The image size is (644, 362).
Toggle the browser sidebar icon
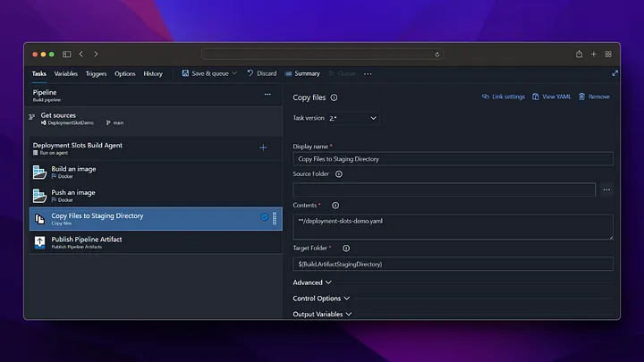66,55
